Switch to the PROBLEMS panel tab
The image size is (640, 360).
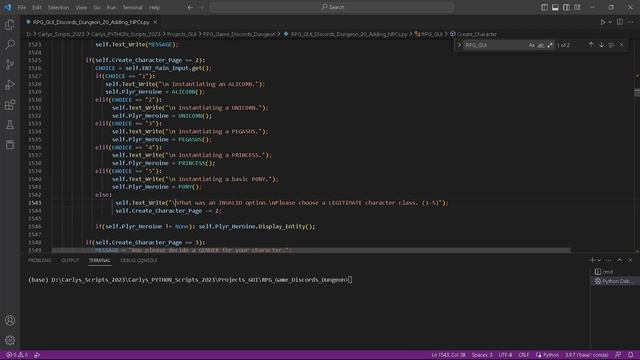pyautogui.click(x=40, y=260)
